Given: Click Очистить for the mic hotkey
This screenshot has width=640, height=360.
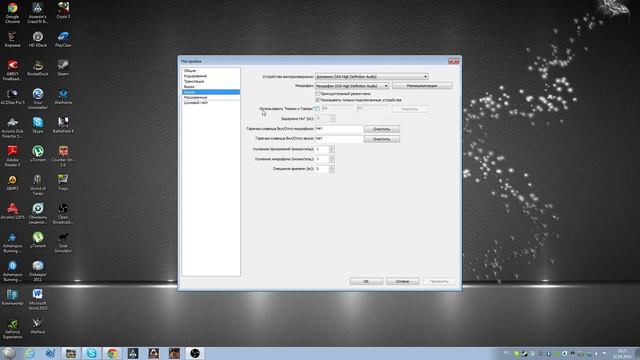Looking at the screenshot, I should click(x=382, y=129).
